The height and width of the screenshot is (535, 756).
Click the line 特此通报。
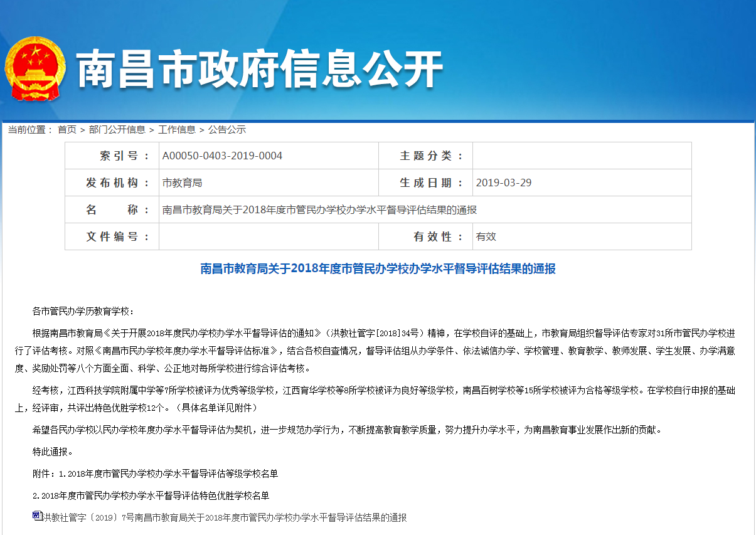(53, 452)
